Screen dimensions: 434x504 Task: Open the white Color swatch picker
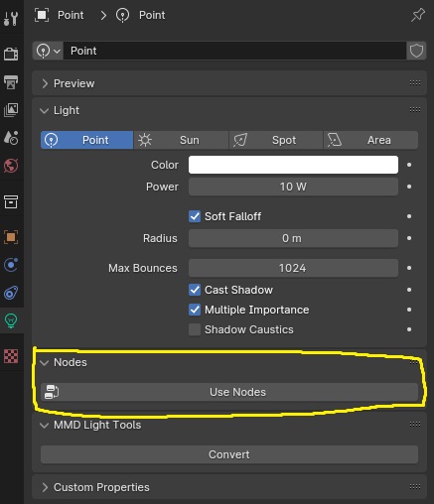[293, 165]
